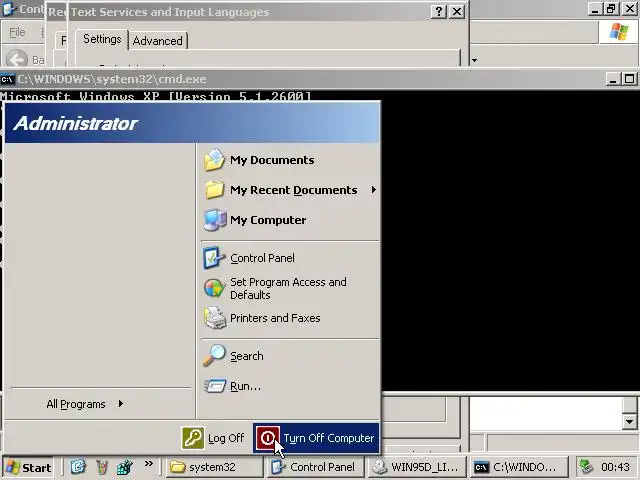This screenshot has width=640, height=480.
Task: Click the My Computer monitor icon
Action: pos(215,220)
